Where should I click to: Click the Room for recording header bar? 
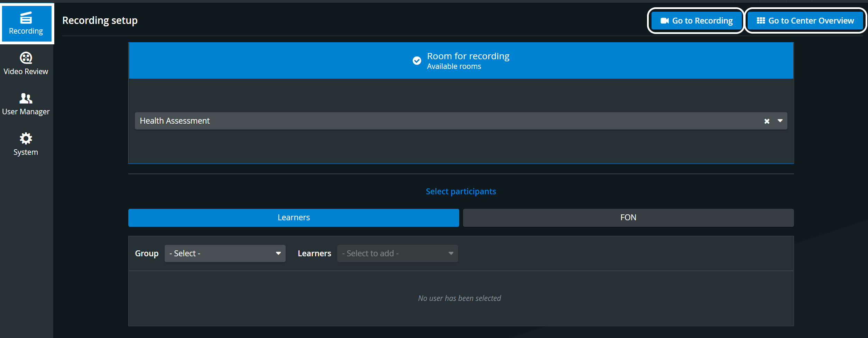tap(461, 61)
